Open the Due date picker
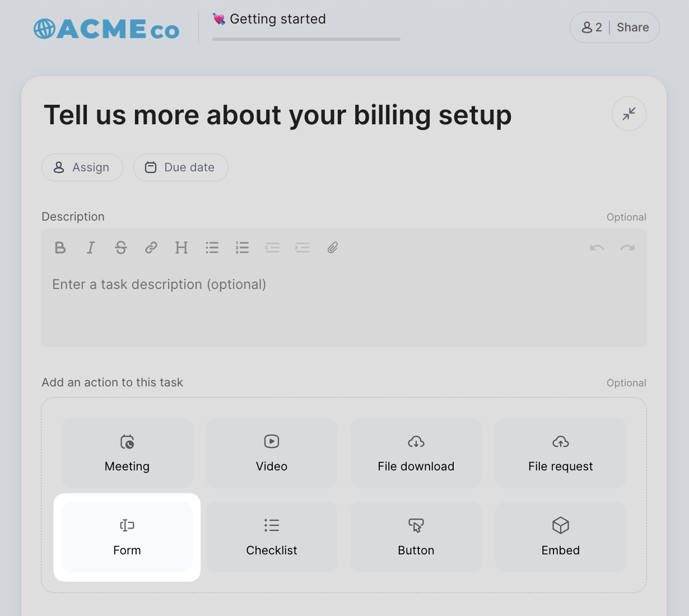This screenshot has width=689, height=616. (x=181, y=167)
